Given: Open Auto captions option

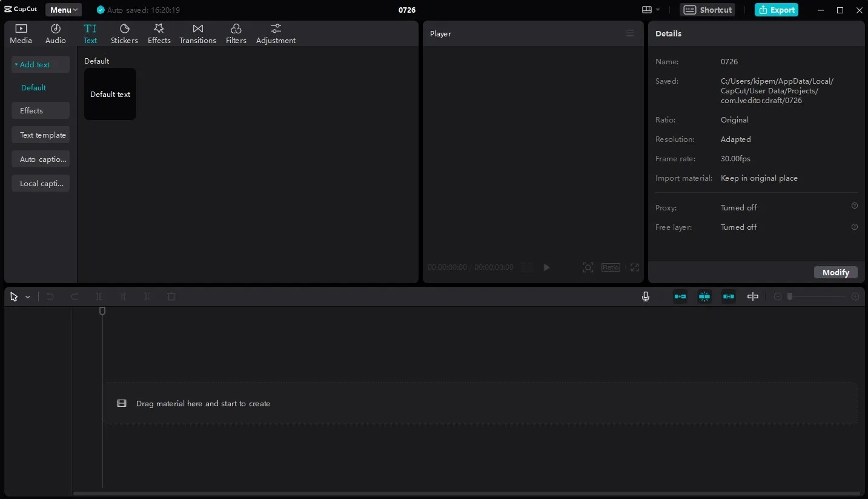Looking at the screenshot, I should pos(40,159).
